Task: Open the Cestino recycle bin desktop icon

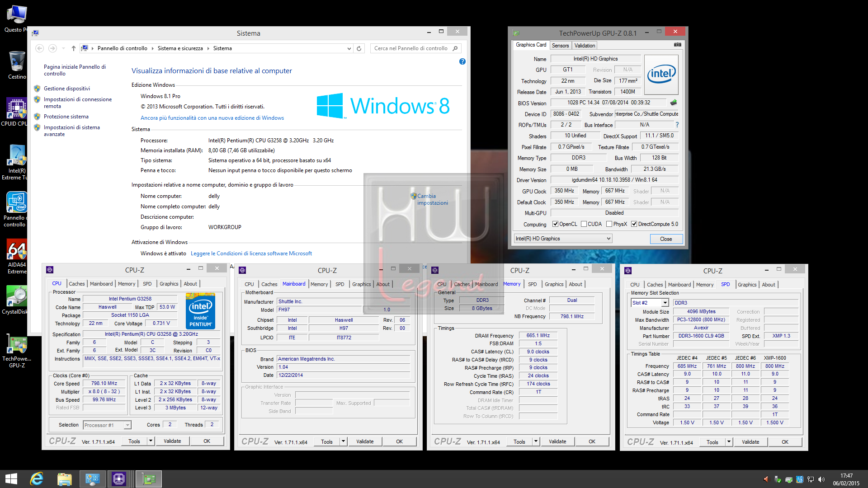Action: pyautogui.click(x=17, y=65)
